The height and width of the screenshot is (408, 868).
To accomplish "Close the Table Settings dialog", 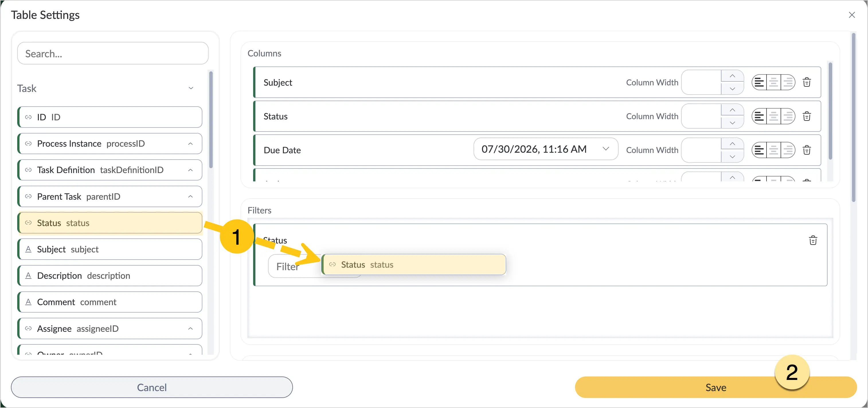I will click(x=852, y=15).
